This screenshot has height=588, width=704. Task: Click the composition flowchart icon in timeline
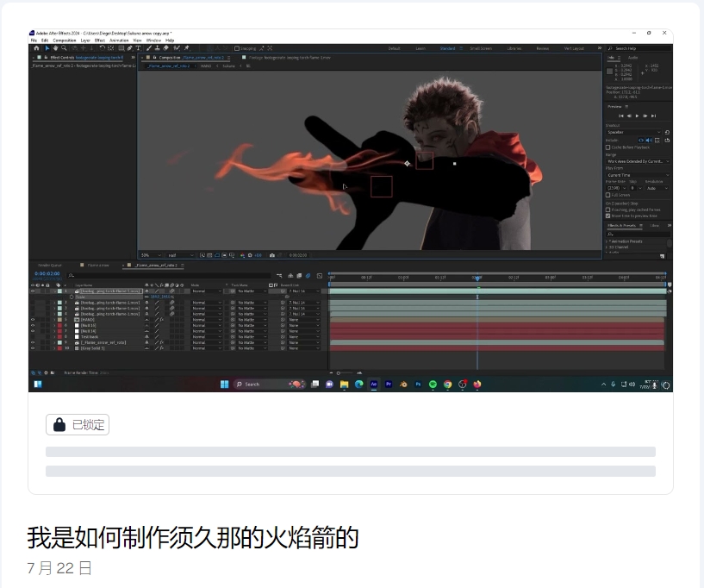click(x=279, y=276)
